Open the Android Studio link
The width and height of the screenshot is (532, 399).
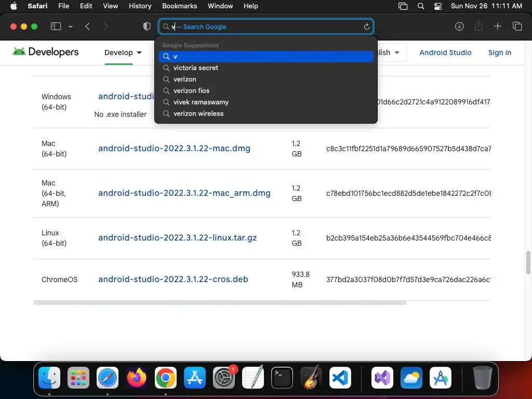(x=445, y=52)
